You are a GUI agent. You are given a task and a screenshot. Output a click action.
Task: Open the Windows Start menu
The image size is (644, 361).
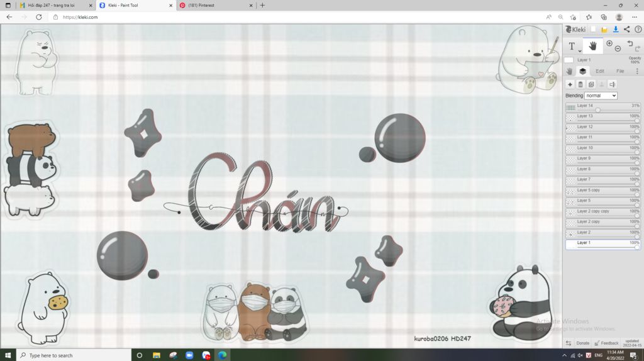click(x=8, y=355)
